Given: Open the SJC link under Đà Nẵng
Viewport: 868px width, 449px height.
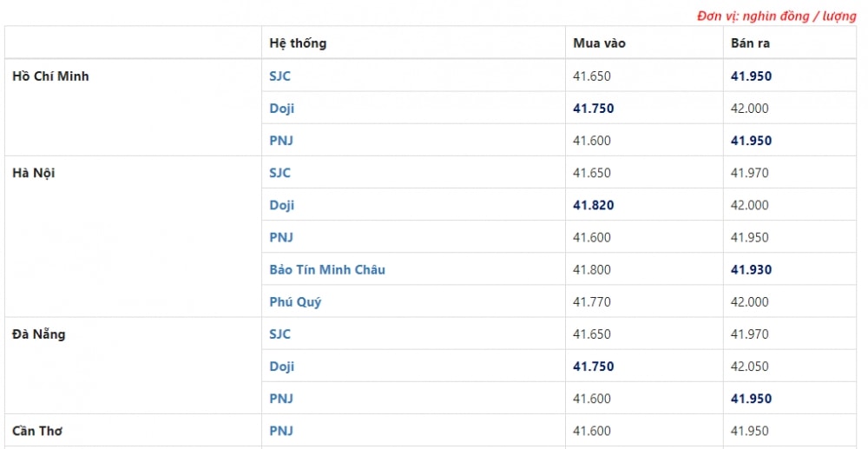Looking at the screenshot, I should [279, 334].
